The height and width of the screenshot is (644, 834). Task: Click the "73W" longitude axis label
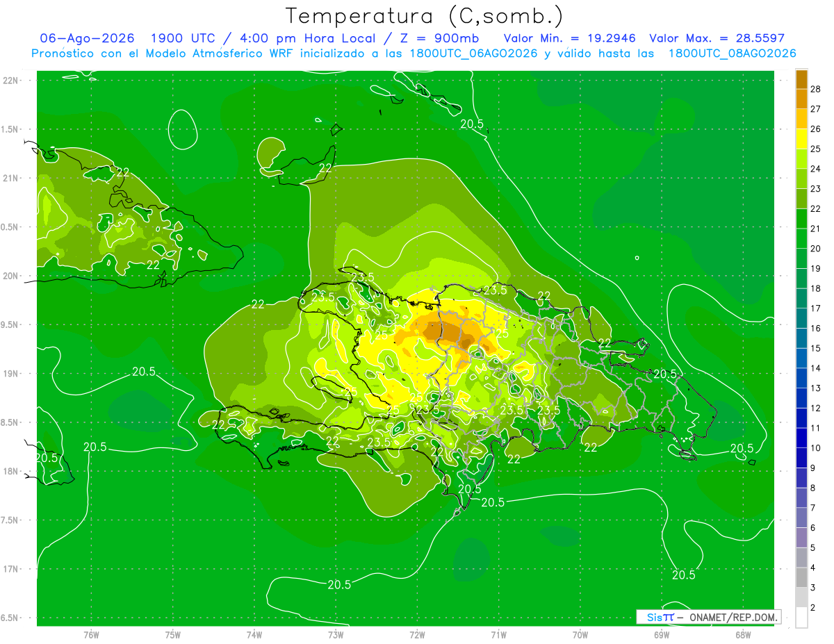pyautogui.click(x=336, y=634)
